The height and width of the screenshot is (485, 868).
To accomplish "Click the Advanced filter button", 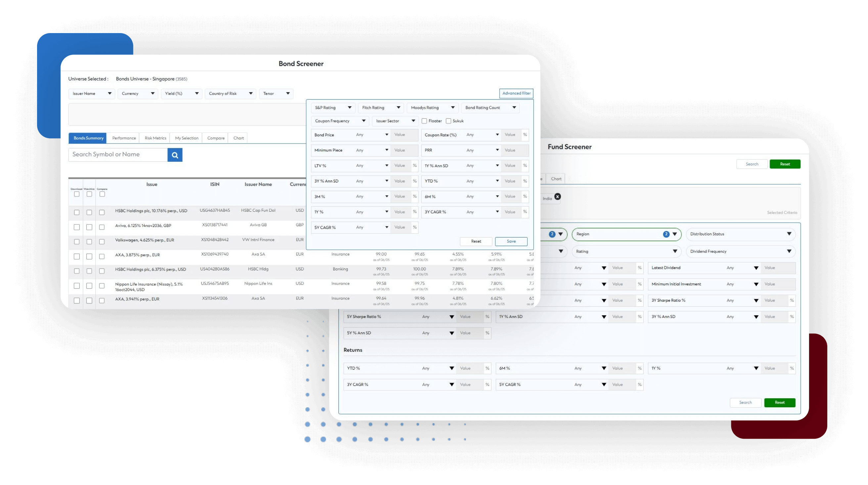I will click(516, 93).
